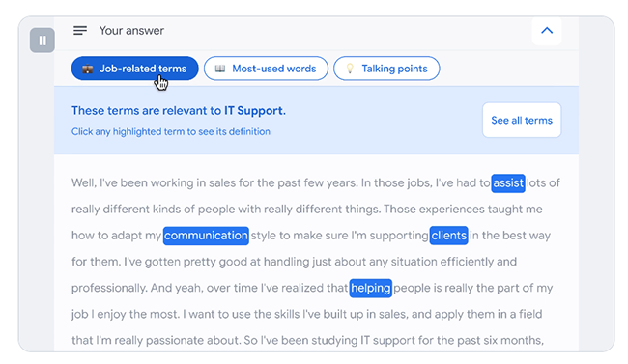Click the transcript sentence starting "Well, I've been"
Viewport: 628px width, 364px height.
point(214,183)
